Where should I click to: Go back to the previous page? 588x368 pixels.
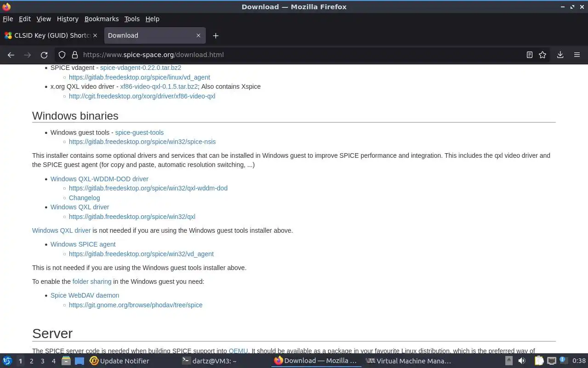[x=11, y=55]
